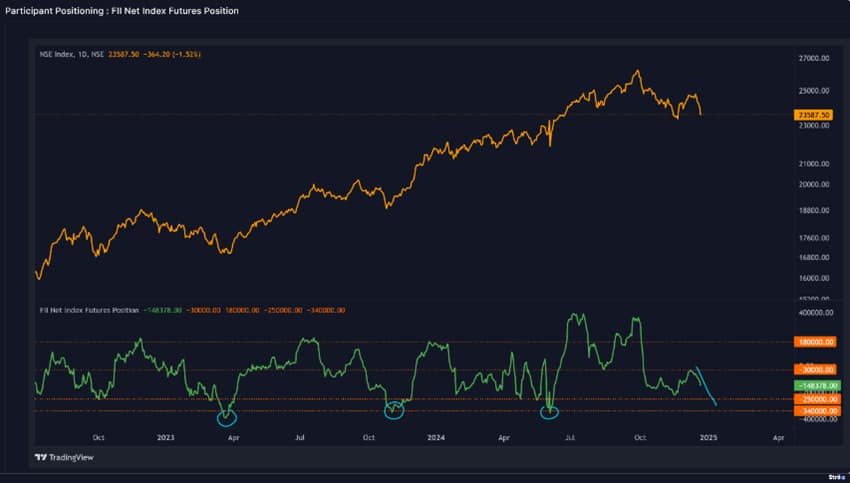Click the cyan circle near mid-2024
The image size is (850, 483).
pyautogui.click(x=549, y=410)
